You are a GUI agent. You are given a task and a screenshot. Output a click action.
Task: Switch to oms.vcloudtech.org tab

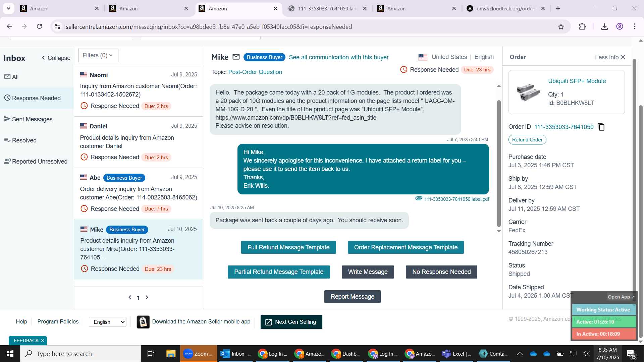click(x=505, y=8)
